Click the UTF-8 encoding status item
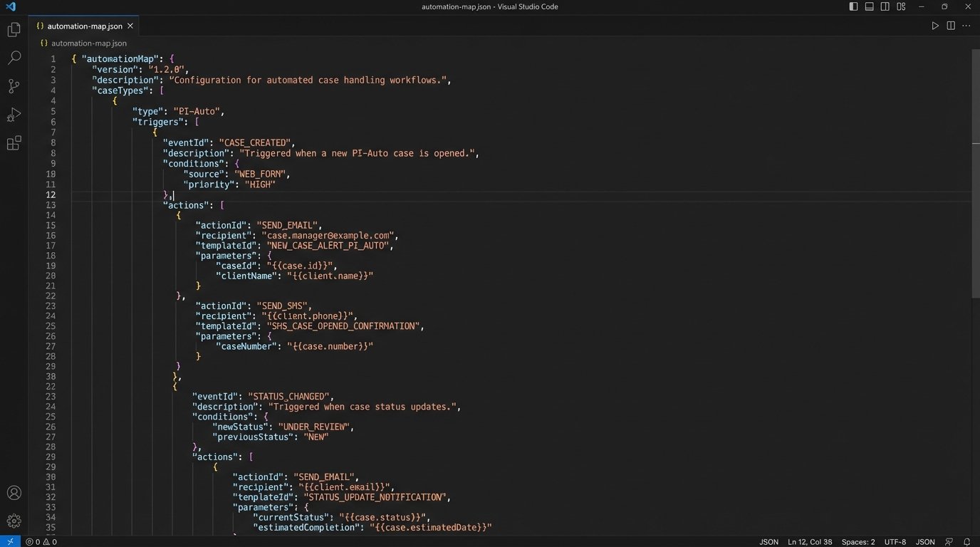The image size is (980, 547). (x=895, y=542)
